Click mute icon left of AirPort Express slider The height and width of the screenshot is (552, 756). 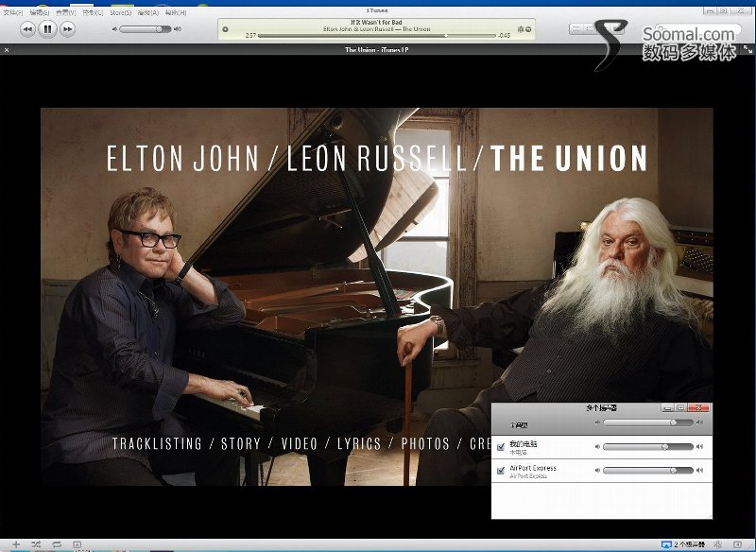click(x=598, y=470)
